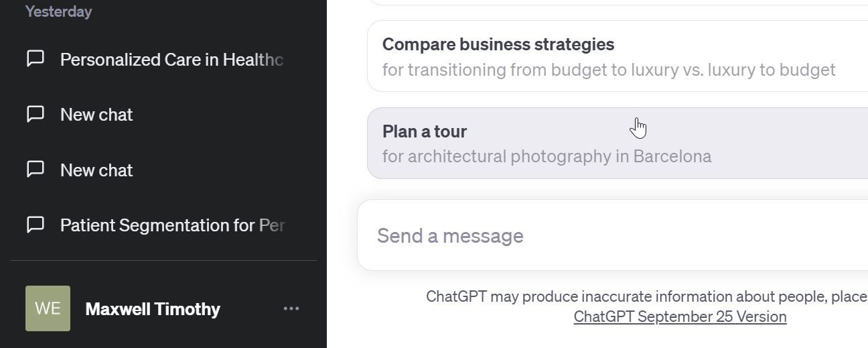Click the WE profile avatar
Image resolution: width=868 pixels, height=348 pixels.
48,308
